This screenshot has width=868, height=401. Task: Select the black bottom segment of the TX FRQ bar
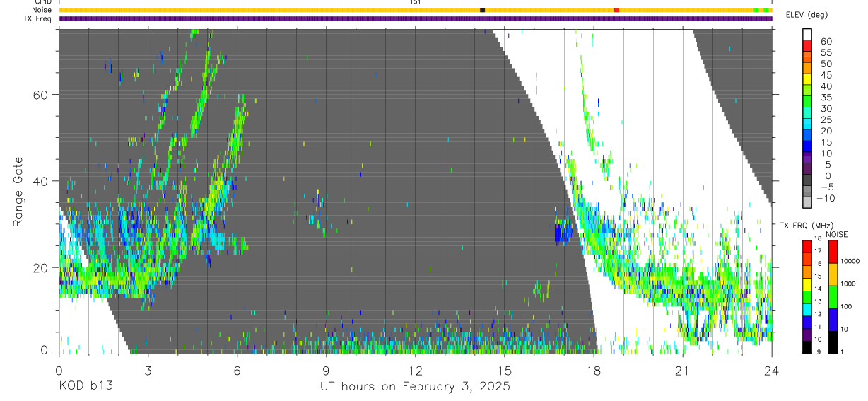click(x=807, y=347)
